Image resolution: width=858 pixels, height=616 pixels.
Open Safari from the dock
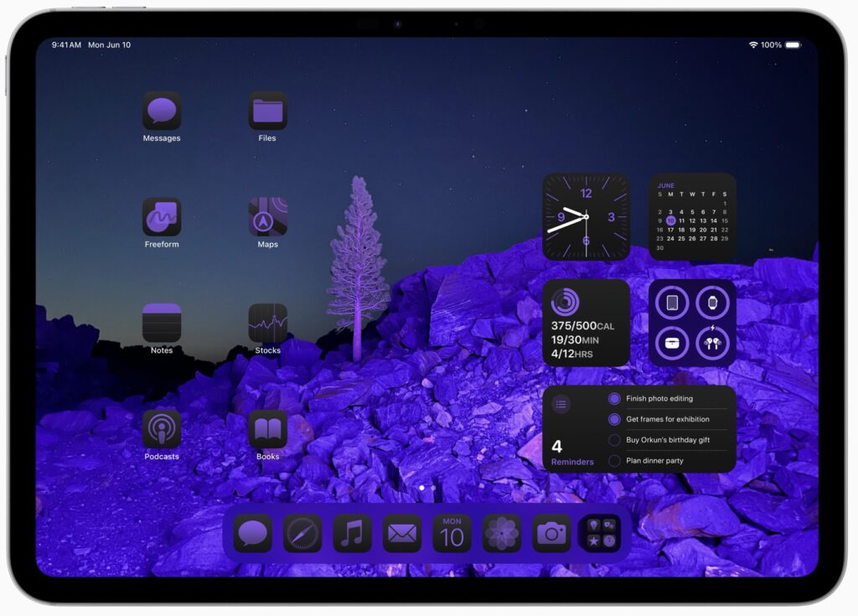(302, 534)
